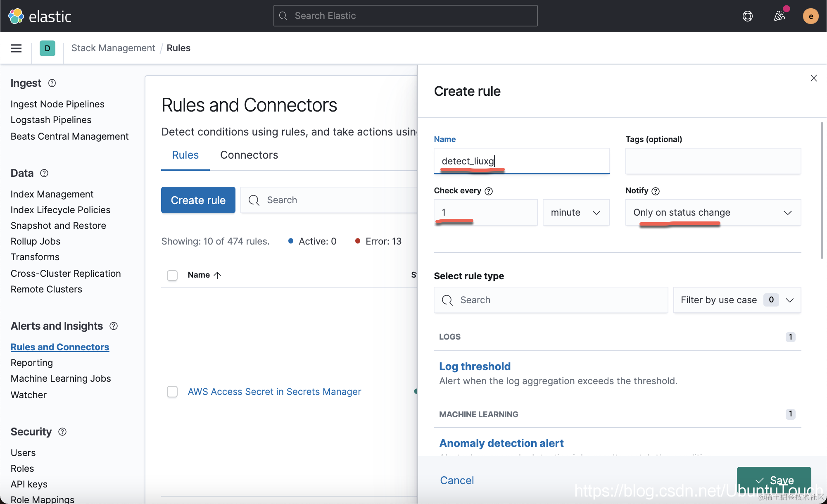Open the help lifebuoy icon
Image resolution: width=827 pixels, height=504 pixels.
point(747,16)
